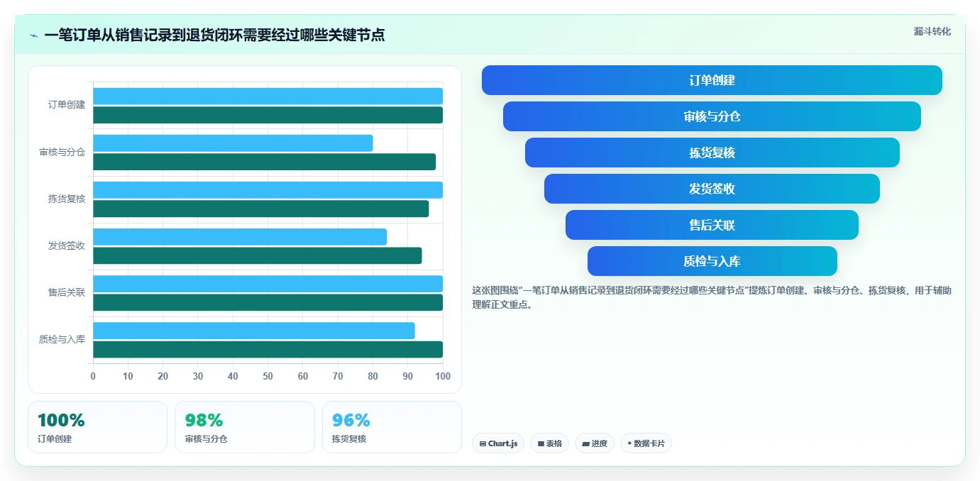Select the 售后关联 funnel stage
Viewport: 980px width, 481px height.
(712, 225)
